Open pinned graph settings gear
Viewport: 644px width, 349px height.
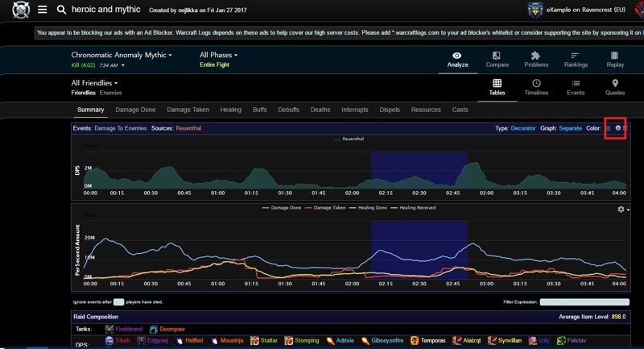[x=617, y=128]
